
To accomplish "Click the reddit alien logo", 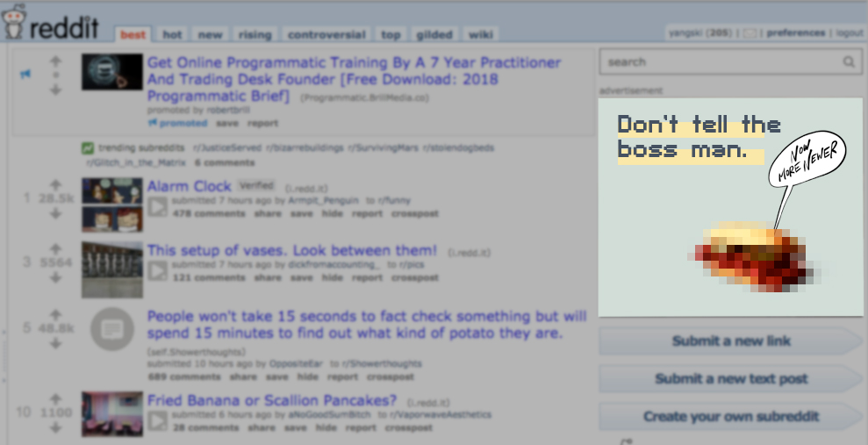I will coord(13,22).
